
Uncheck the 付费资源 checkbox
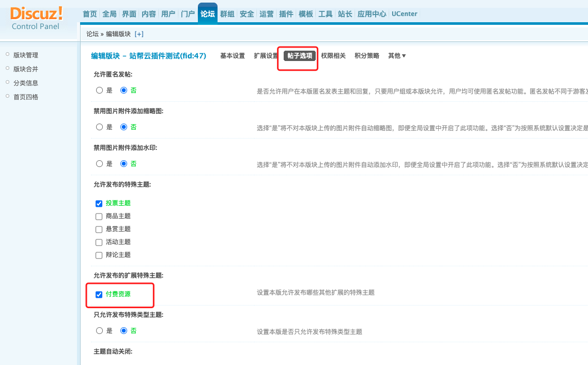coord(99,294)
